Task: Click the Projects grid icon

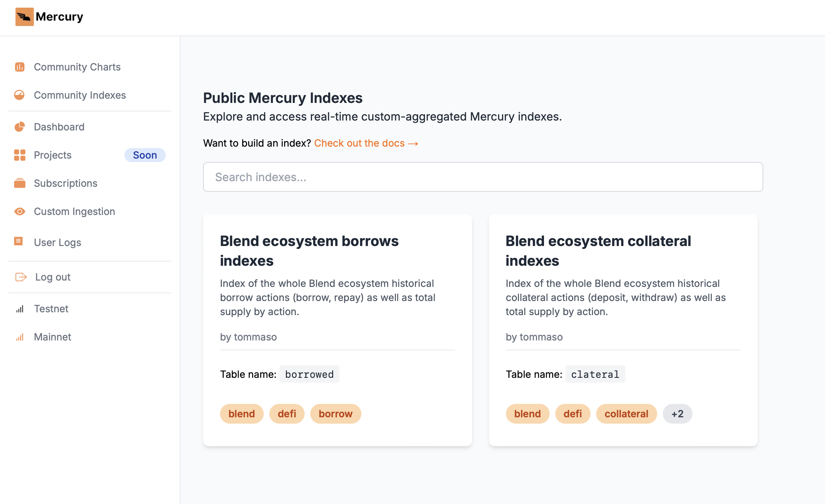Action: pos(20,155)
